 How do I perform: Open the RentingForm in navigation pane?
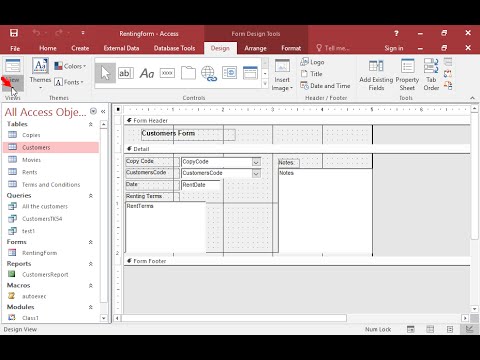(x=39, y=253)
